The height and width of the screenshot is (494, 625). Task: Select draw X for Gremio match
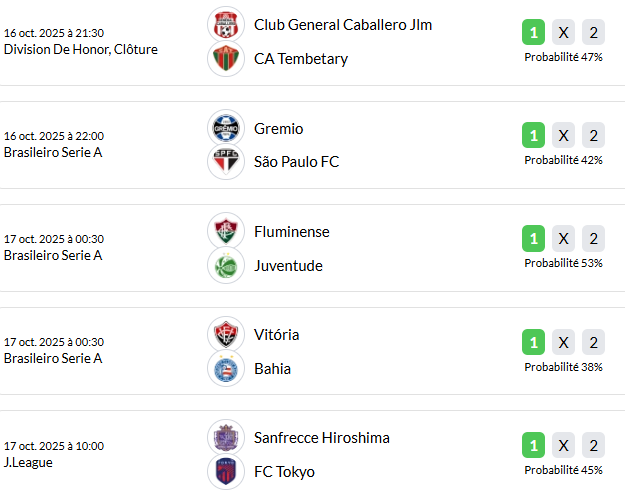[563, 135]
